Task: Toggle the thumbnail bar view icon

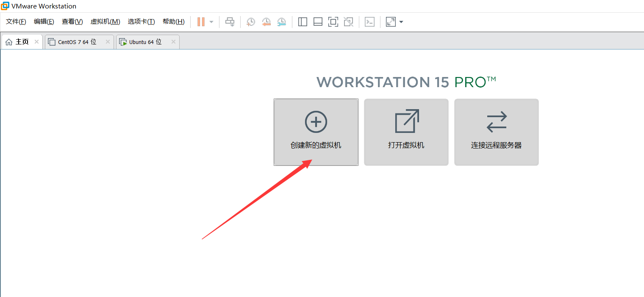Action: point(318,22)
